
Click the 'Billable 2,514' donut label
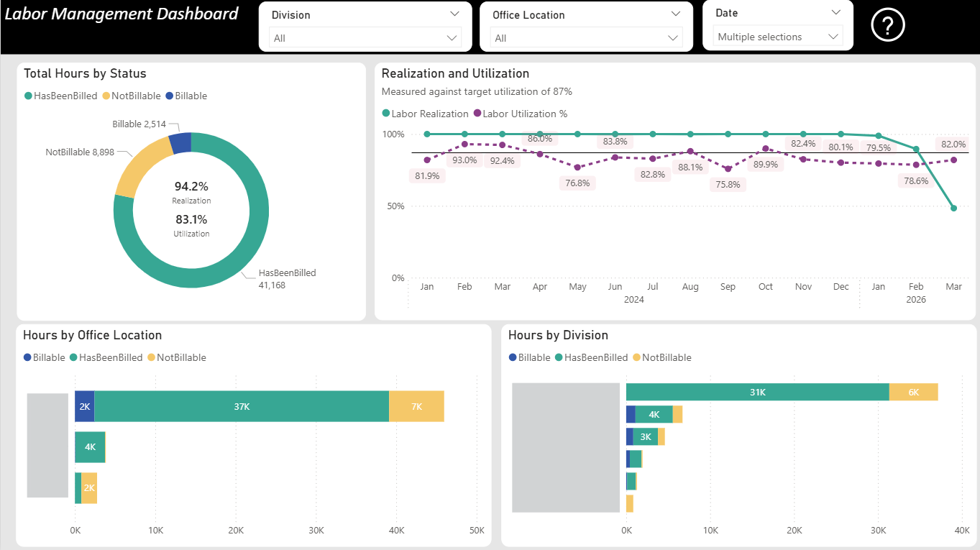pyautogui.click(x=139, y=124)
